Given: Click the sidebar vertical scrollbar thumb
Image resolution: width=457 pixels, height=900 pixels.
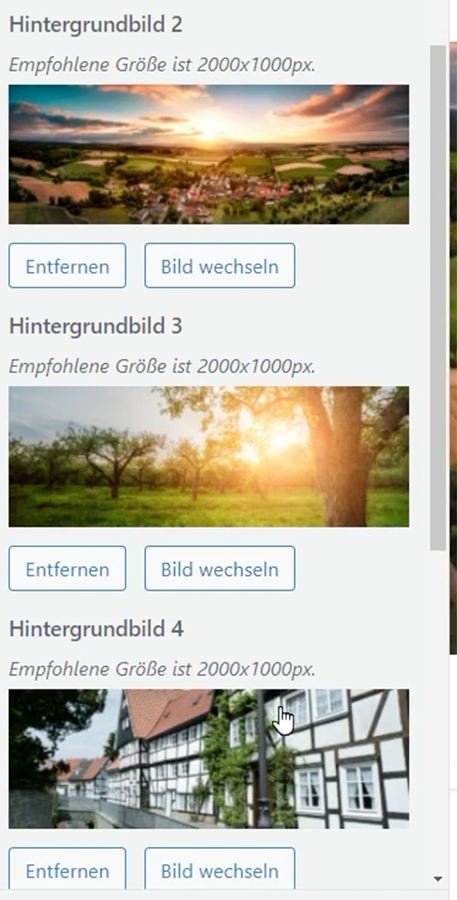Looking at the screenshot, I should point(438,298).
